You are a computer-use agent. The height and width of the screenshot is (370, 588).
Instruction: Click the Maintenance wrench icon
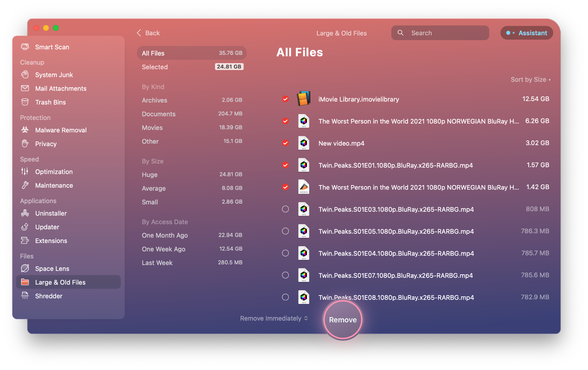[25, 185]
